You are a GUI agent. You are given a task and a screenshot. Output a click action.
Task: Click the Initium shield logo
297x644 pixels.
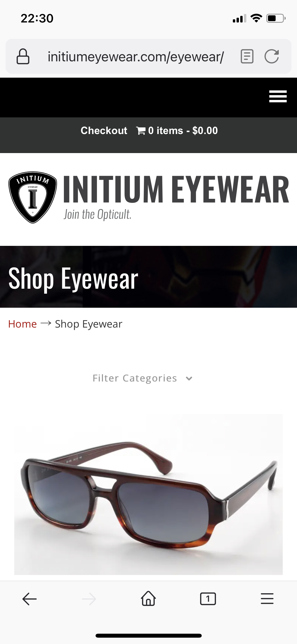33,197
